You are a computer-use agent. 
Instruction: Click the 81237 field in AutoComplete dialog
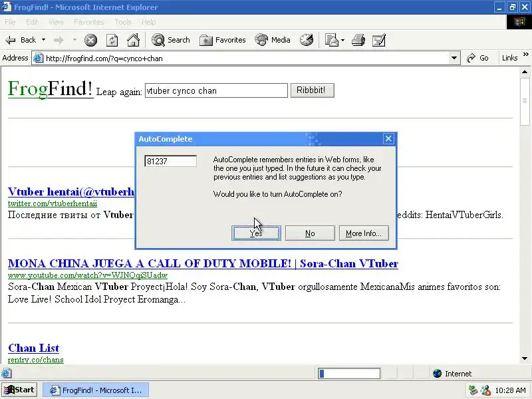pos(170,161)
